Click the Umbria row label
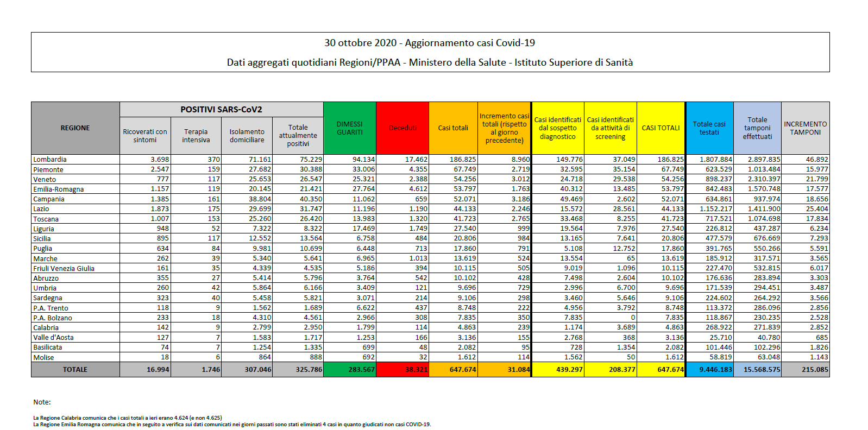This screenshot has height=430, width=868. [x=45, y=288]
